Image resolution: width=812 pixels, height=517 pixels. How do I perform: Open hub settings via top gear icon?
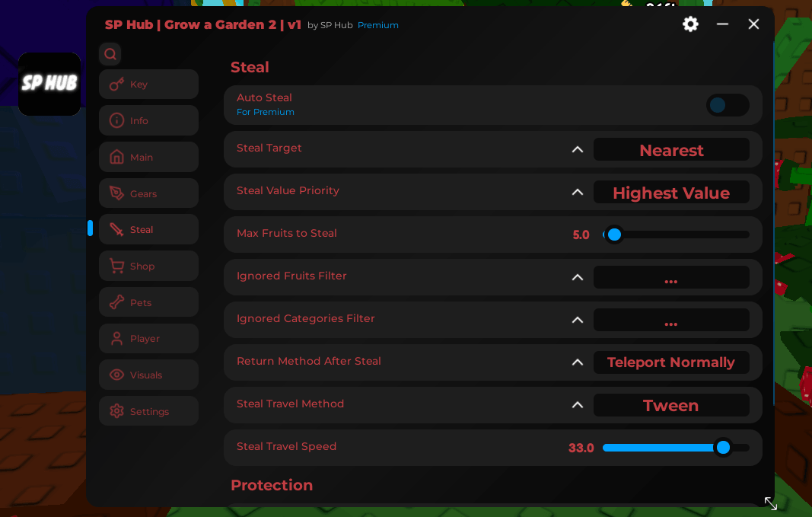690,24
